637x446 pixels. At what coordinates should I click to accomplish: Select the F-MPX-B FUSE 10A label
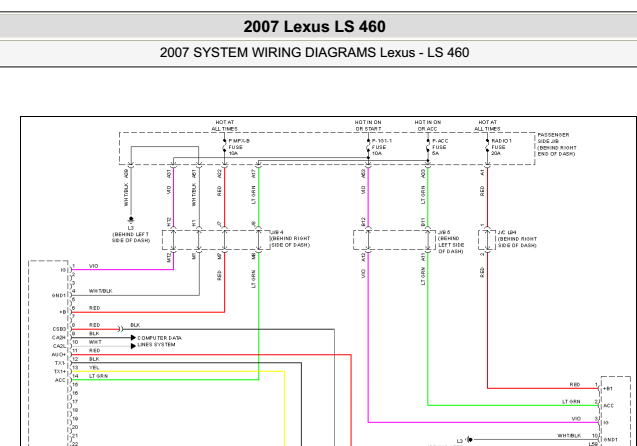pyautogui.click(x=238, y=147)
